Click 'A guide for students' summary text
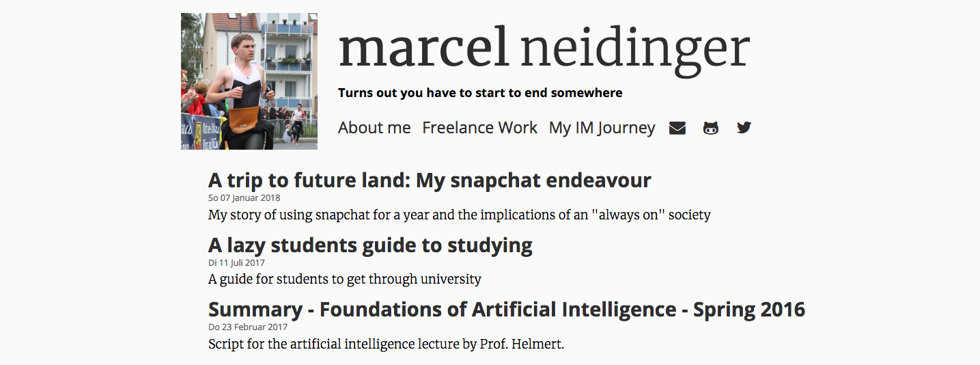Viewport: 980px width, 365px height. (x=345, y=279)
